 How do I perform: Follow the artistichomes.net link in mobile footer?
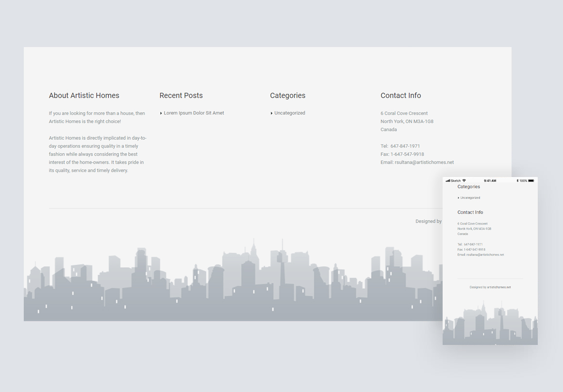pyautogui.click(x=499, y=287)
